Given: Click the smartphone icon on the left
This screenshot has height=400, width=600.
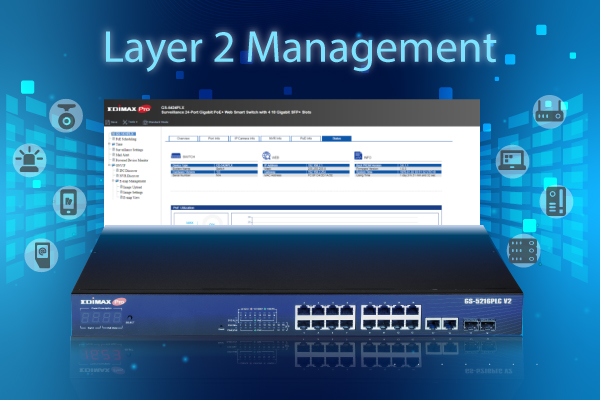Looking at the screenshot, I should tap(69, 203).
